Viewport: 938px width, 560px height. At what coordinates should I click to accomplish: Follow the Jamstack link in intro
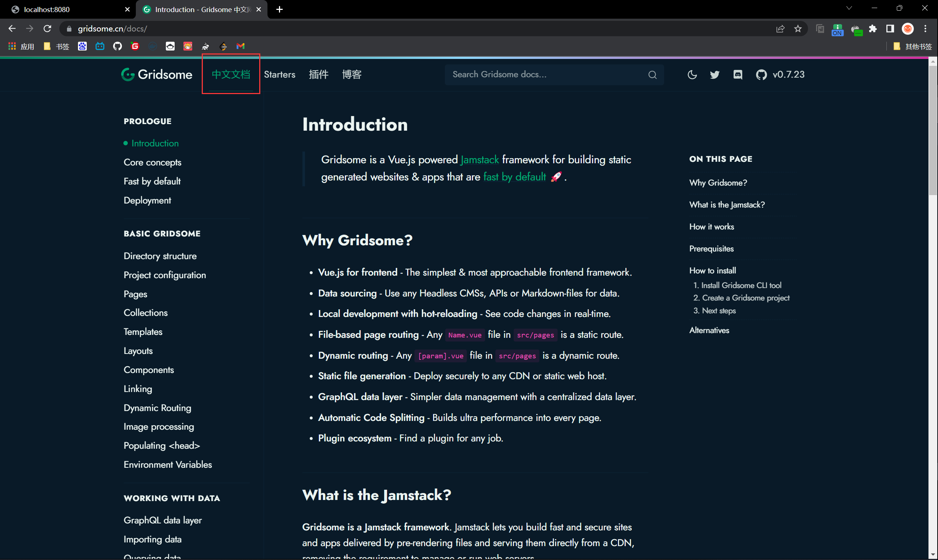(x=479, y=160)
